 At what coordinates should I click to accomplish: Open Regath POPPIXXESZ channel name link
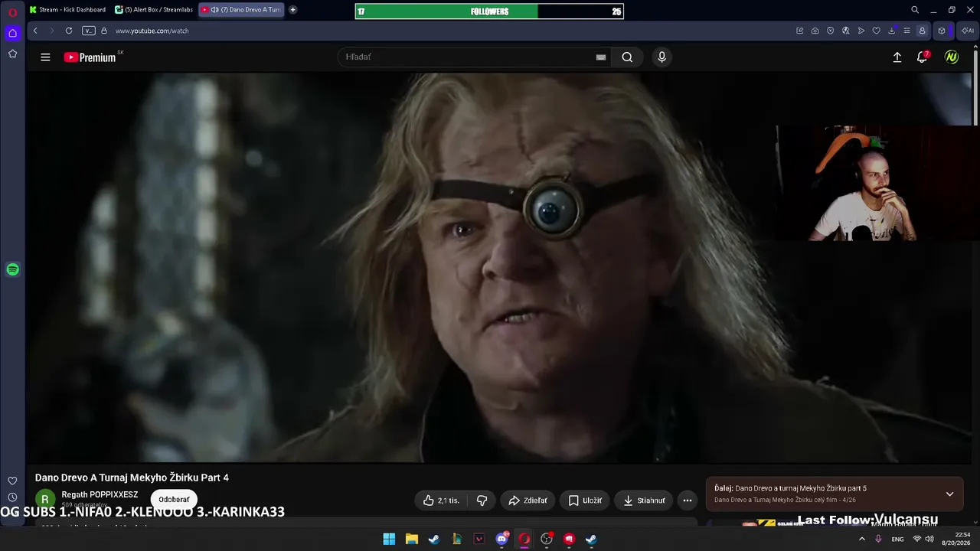point(100,495)
